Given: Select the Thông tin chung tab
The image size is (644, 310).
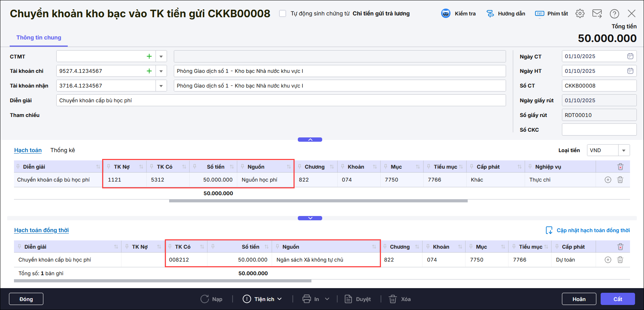Looking at the screenshot, I should tap(39, 38).
